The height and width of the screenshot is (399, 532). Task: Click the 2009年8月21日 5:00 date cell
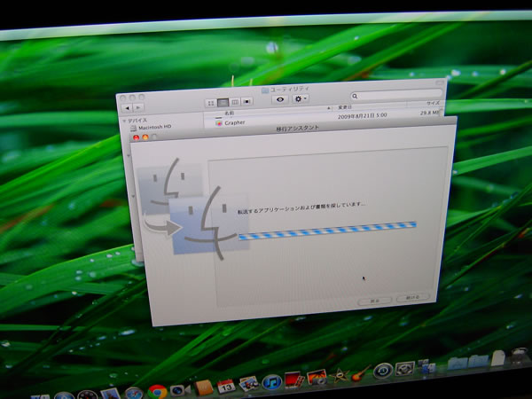[363, 115]
